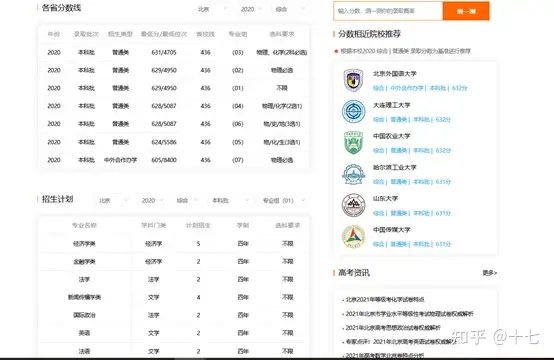The image size is (554, 360).
Task: Open the 大连理工大学 link
Action: (x=391, y=105)
